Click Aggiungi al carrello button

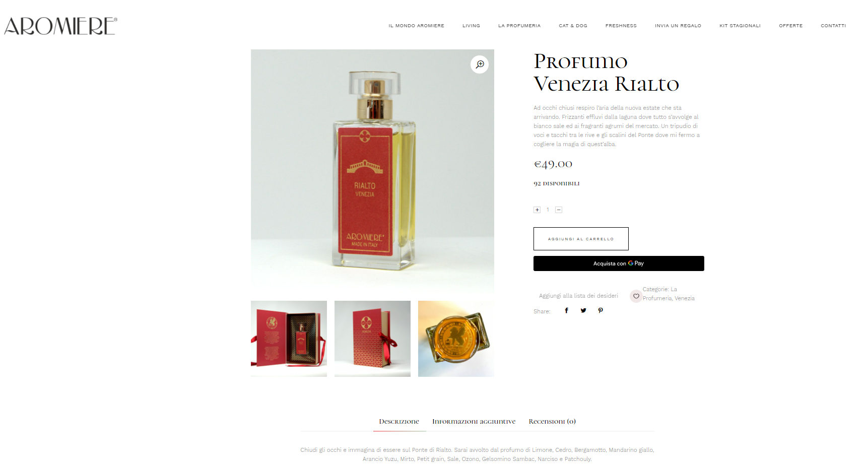pyautogui.click(x=581, y=239)
